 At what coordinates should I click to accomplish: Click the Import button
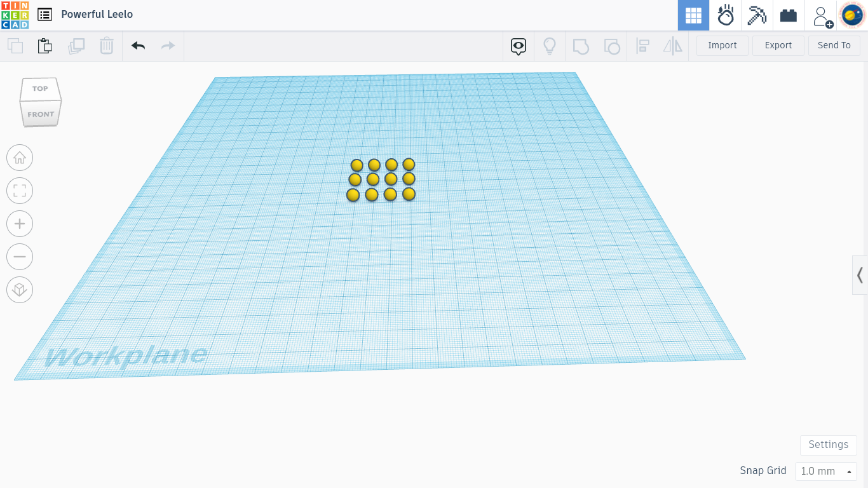tap(722, 46)
